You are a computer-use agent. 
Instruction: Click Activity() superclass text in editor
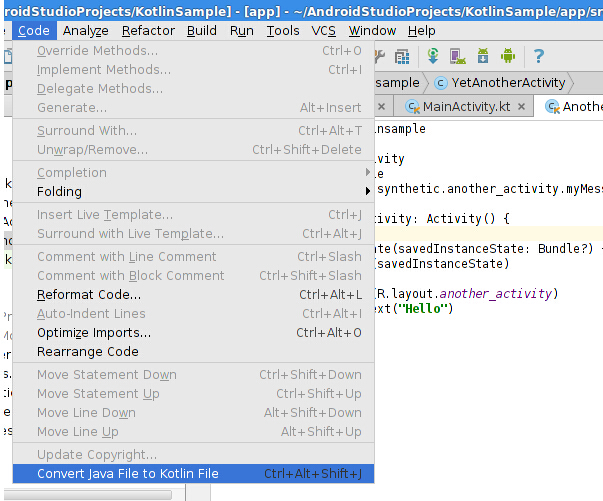pos(461,219)
